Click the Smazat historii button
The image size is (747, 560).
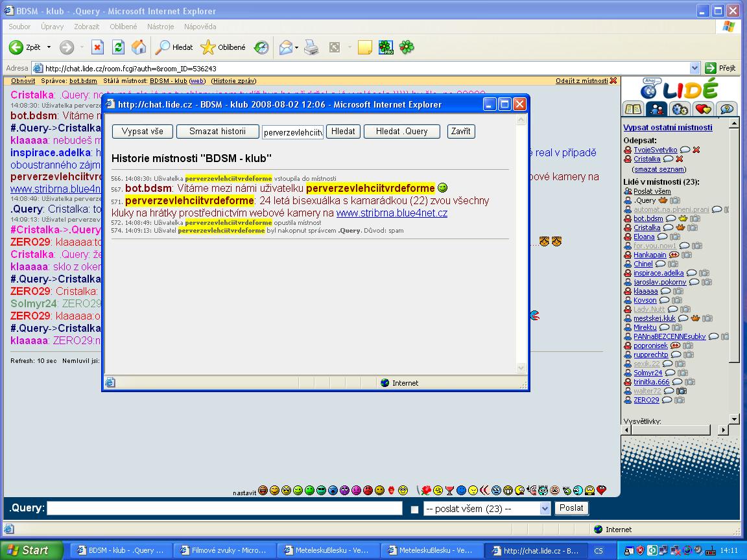(218, 132)
